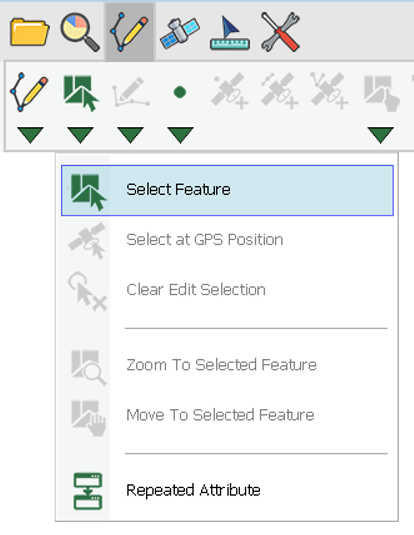414x535 pixels.
Task: Expand the rightmost green dropdown arrow
Action: pos(381,134)
